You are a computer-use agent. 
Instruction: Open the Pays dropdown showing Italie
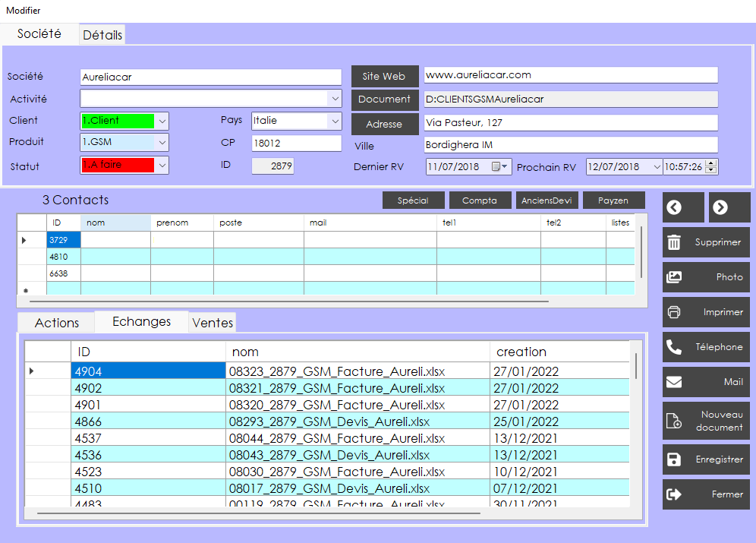(x=335, y=121)
